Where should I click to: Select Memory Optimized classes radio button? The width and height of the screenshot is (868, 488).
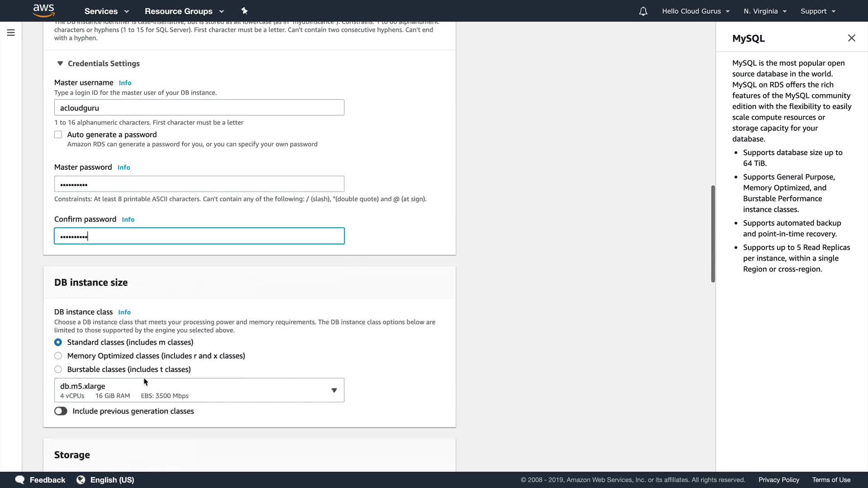pyautogui.click(x=58, y=356)
